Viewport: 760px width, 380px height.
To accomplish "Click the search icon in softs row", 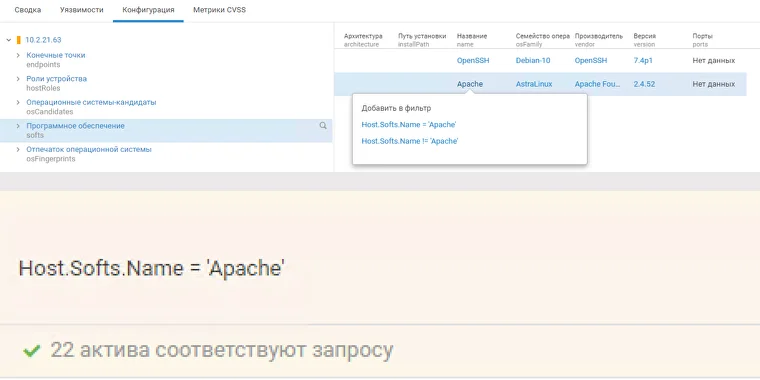I will click(x=323, y=126).
